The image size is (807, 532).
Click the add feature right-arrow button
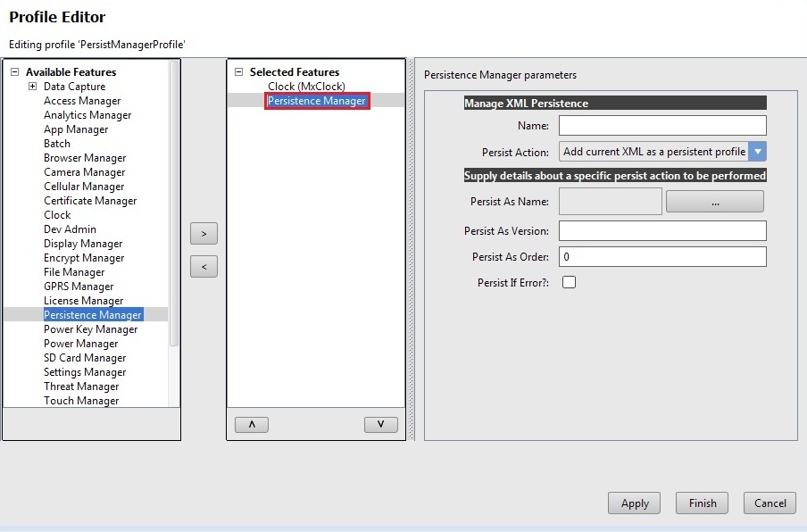tap(204, 234)
